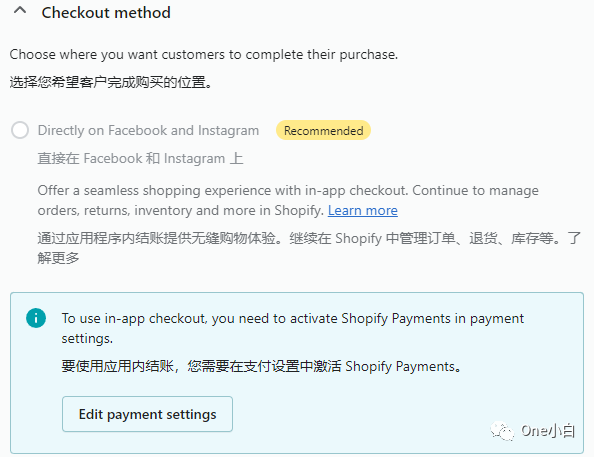Click the Chinese 直接在 Facebook 和 Instagram 上 subtitle
The height and width of the screenshot is (457, 594).
(x=140, y=158)
